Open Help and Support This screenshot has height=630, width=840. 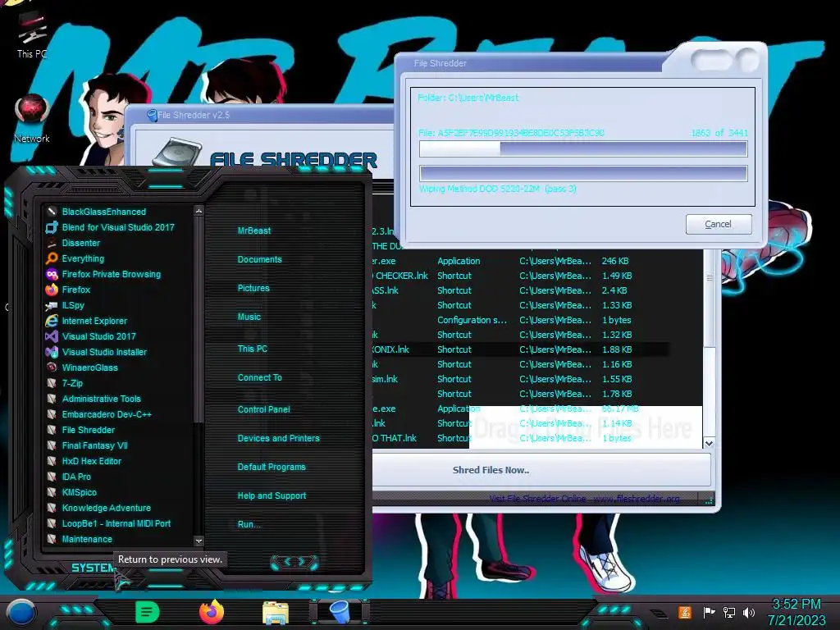[x=272, y=496]
